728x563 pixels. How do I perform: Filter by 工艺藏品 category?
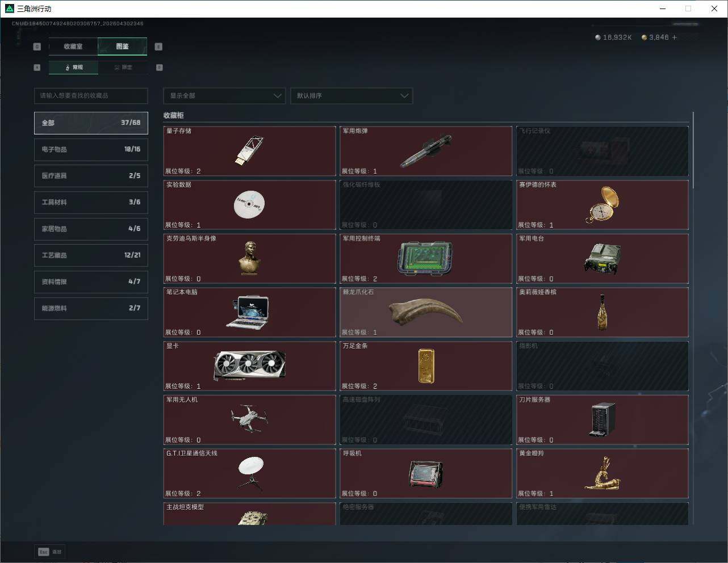coord(91,255)
